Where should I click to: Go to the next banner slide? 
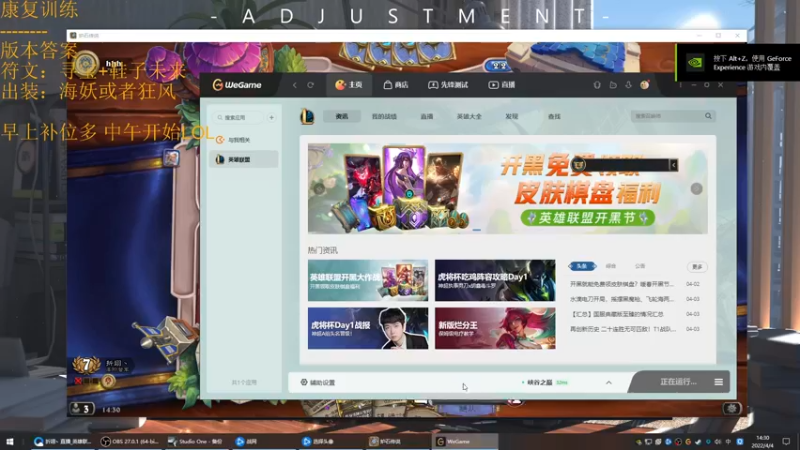coord(696,189)
